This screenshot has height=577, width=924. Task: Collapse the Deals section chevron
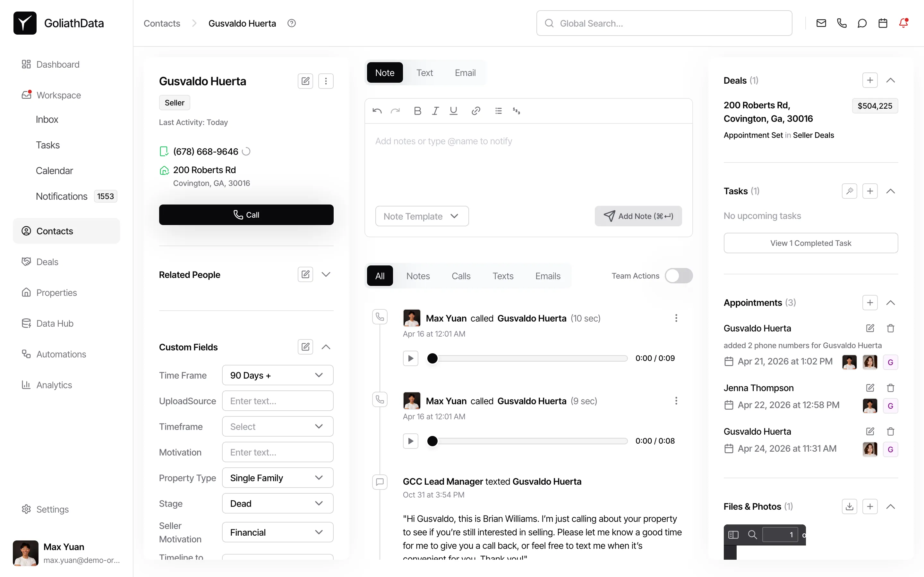pos(891,80)
